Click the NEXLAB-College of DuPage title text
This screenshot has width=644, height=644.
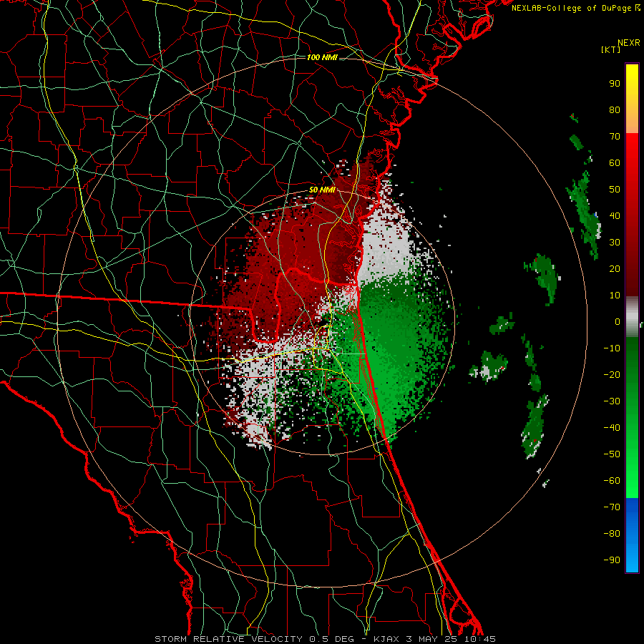click(575, 8)
